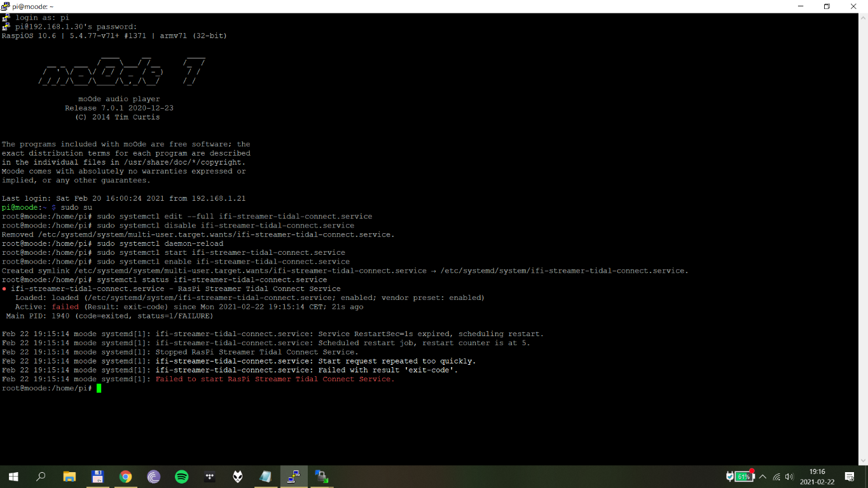The image size is (868, 488).
Task: Open the notepad app taskbar icon
Action: click(x=265, y=477)
